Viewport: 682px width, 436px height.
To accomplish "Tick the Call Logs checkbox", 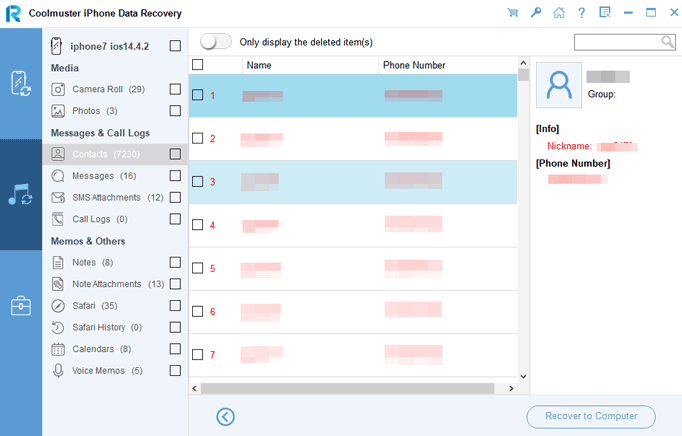I will click(175, 219).
